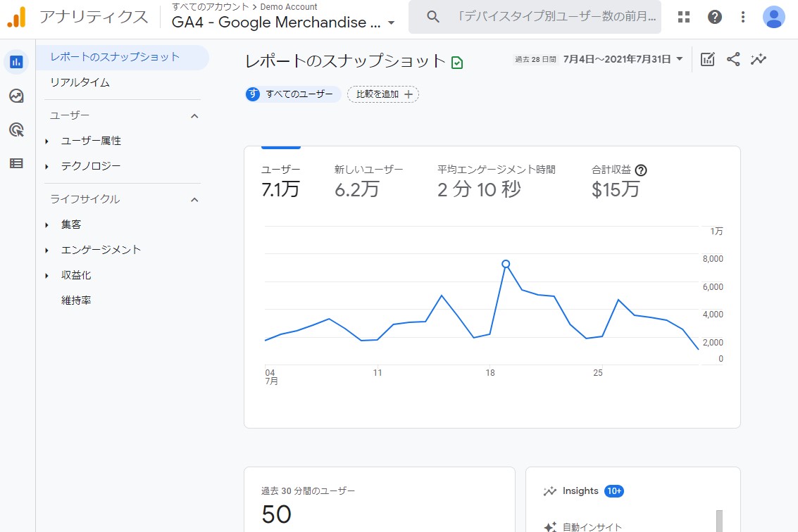Expand the 収益化 tree item
This screenshot has height=532, width=798.
(46, 276)
